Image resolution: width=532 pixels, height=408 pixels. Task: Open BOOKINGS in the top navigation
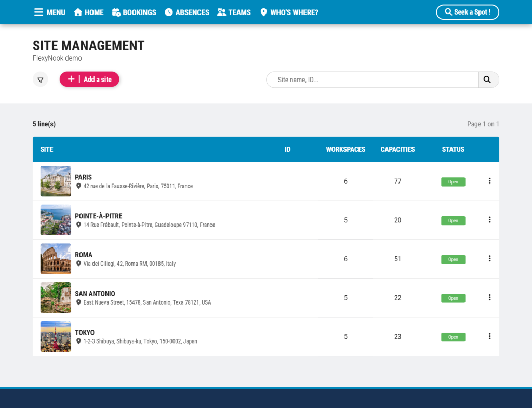pyautogui.click(x=135, y=12)
